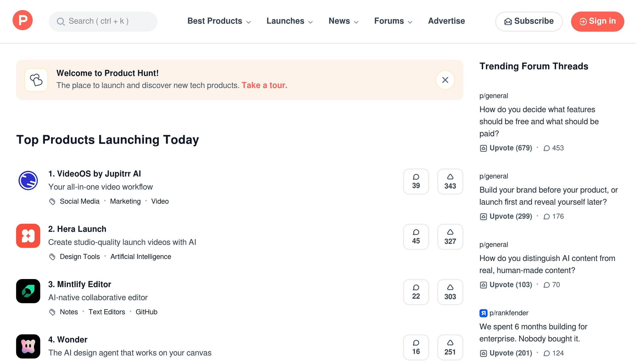This screenshot has height=362, width=644.
Task: Open thread We spent 6 months building
Action: (x=533, y=333)
